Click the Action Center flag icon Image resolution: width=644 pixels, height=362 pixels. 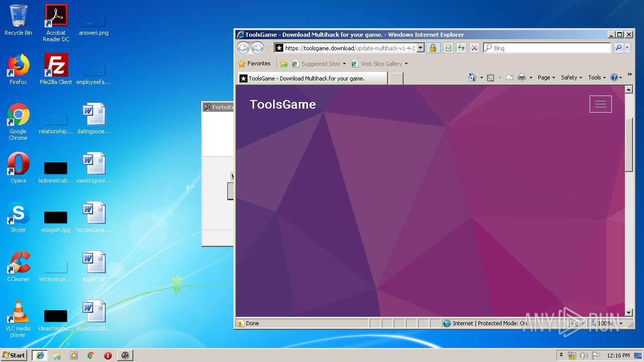(x=596, y=355)
